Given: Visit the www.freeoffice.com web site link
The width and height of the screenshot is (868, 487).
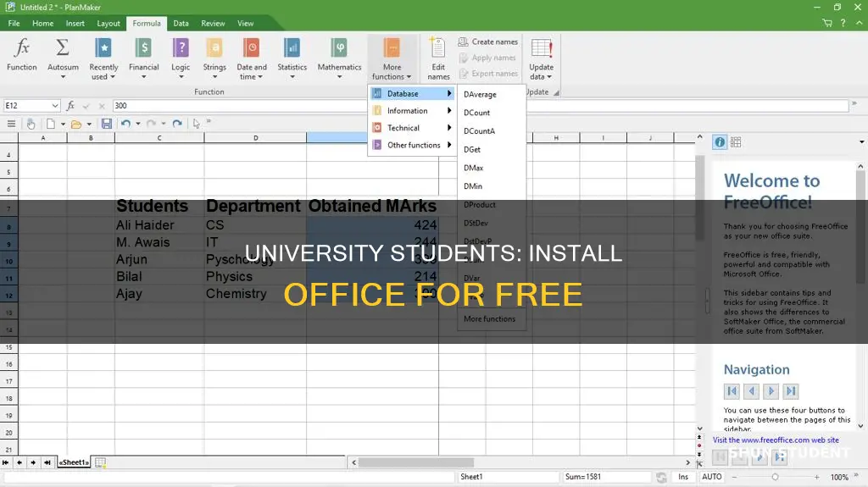Looking at the screenshot, I should [x=776, y=440].
